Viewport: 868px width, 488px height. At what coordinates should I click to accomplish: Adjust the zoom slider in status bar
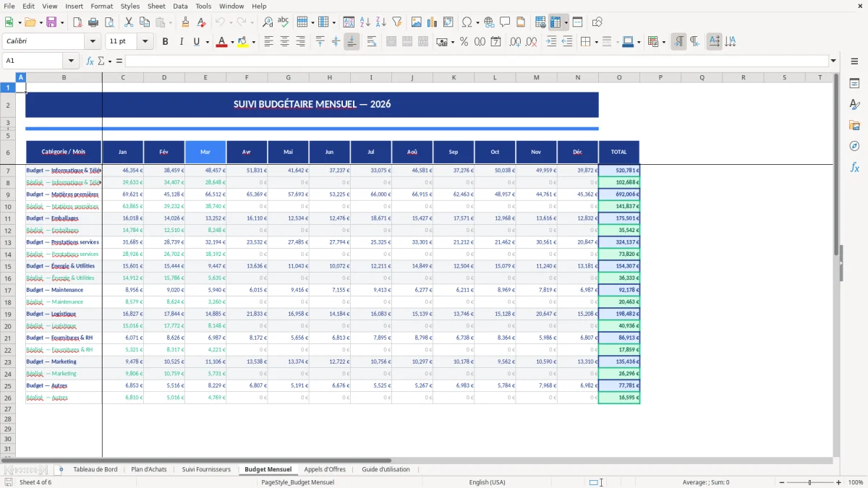809,482
